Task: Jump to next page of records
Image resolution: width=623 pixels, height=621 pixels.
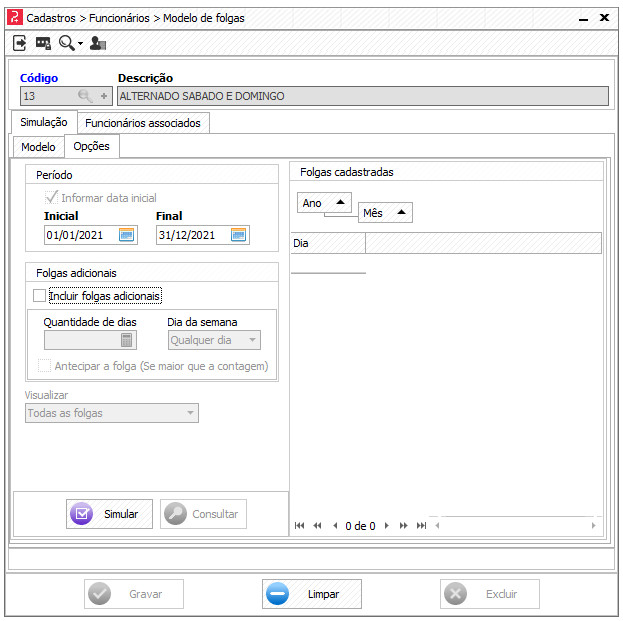Action: (x=404, y=526)
